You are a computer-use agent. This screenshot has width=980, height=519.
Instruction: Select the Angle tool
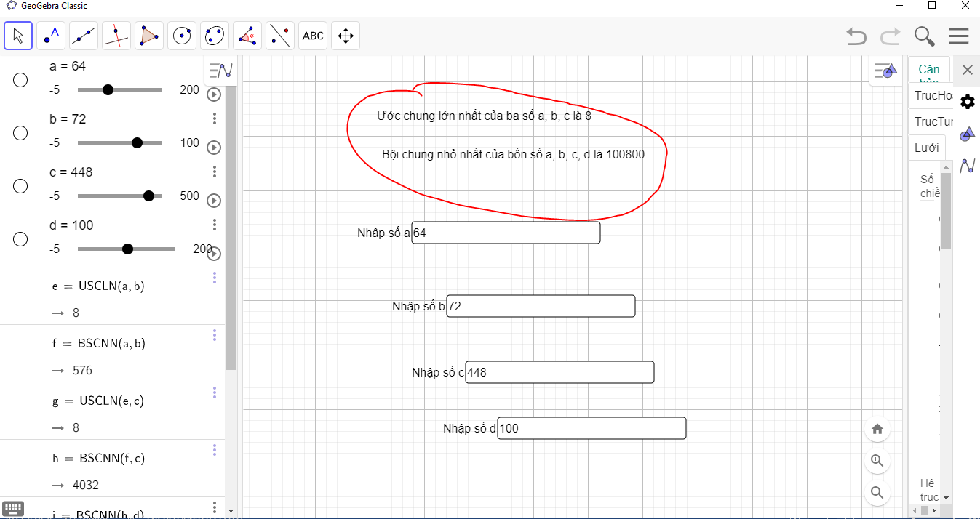pyautogui.click(x=247, y=36)
